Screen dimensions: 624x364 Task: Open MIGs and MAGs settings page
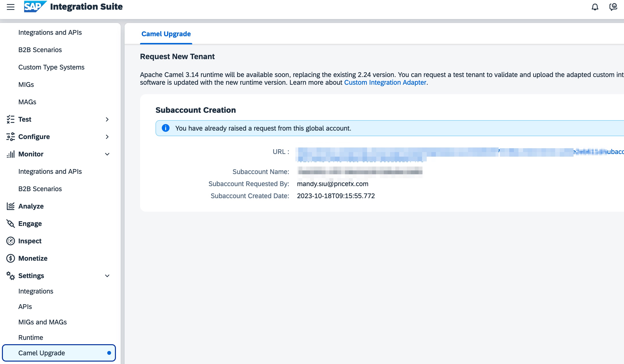42,322
